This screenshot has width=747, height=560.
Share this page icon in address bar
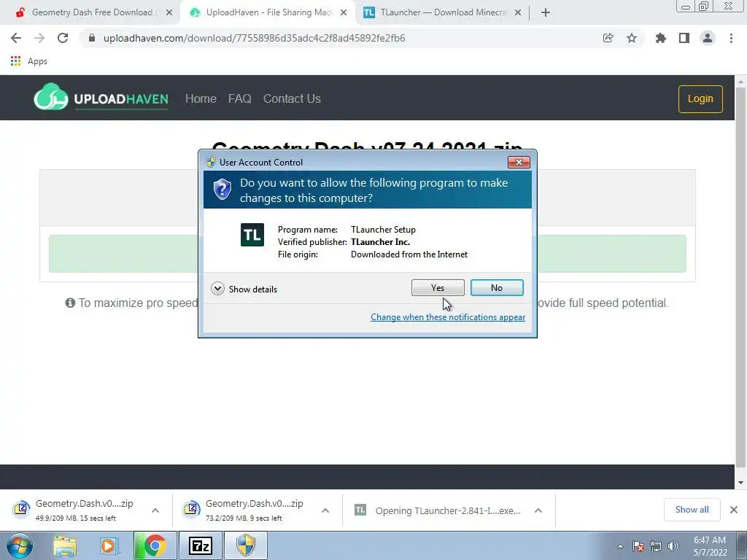(608, 38)
